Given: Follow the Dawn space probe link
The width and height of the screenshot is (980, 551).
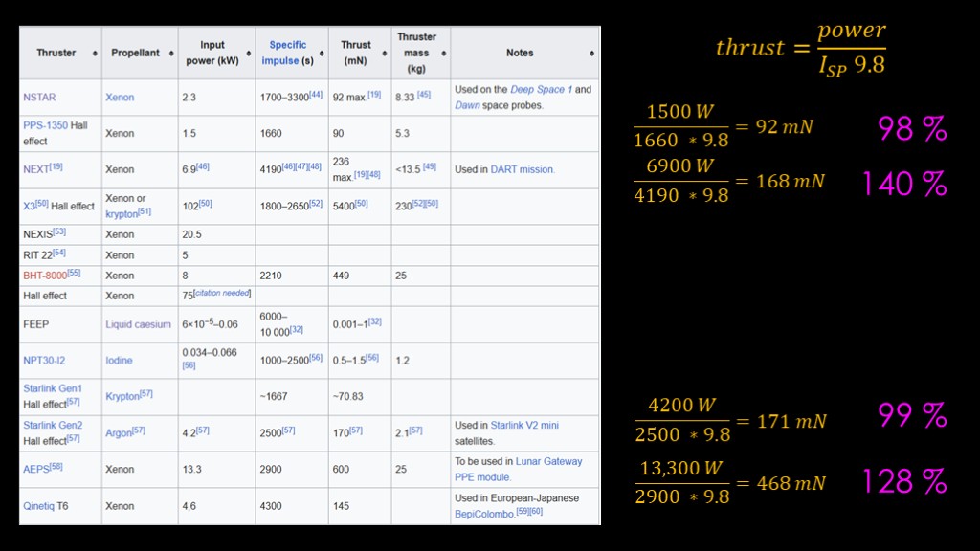Looking at the screenshot, I should 467,105.
